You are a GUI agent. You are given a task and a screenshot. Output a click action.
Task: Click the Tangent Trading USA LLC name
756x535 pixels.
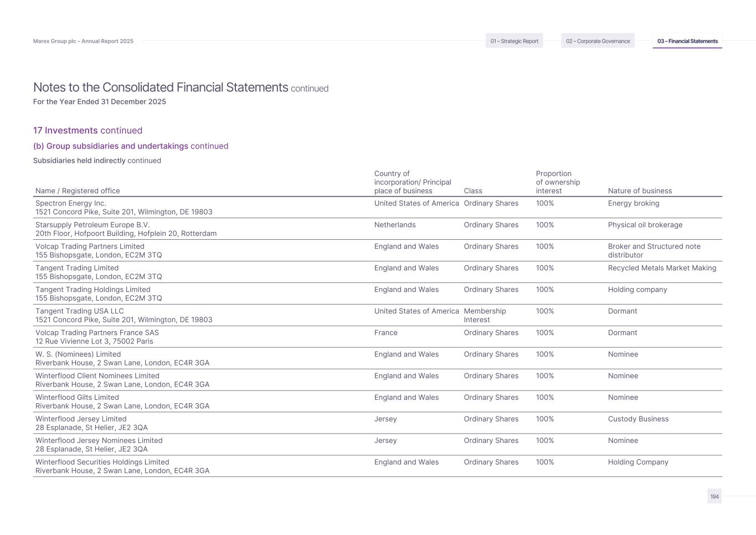tap(80, 311)
